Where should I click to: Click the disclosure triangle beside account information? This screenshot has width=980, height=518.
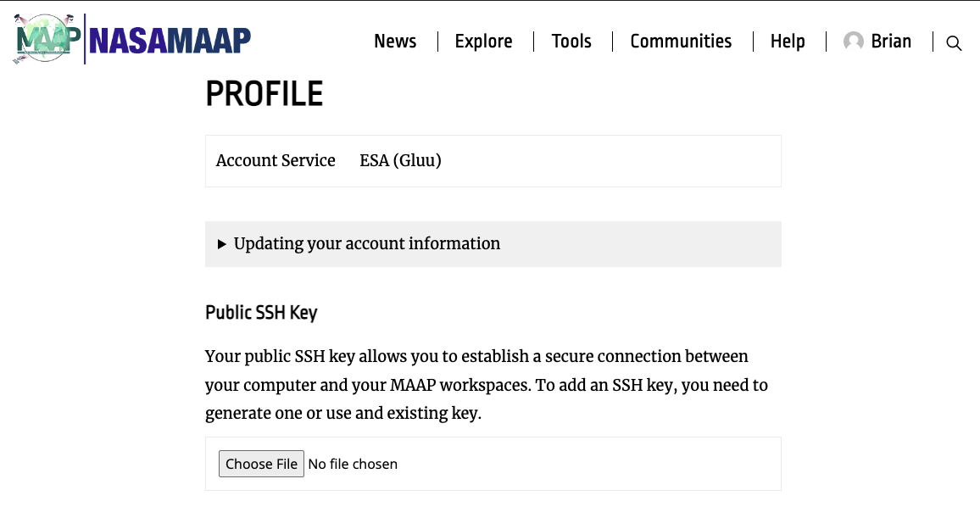click(x=222, y=243)
